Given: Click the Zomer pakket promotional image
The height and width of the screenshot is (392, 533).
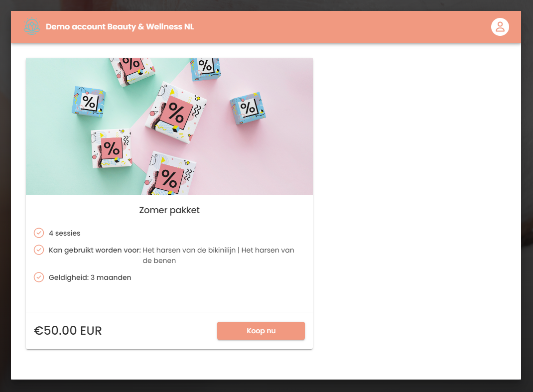Looking at the screenshot, I should [169, 127].
